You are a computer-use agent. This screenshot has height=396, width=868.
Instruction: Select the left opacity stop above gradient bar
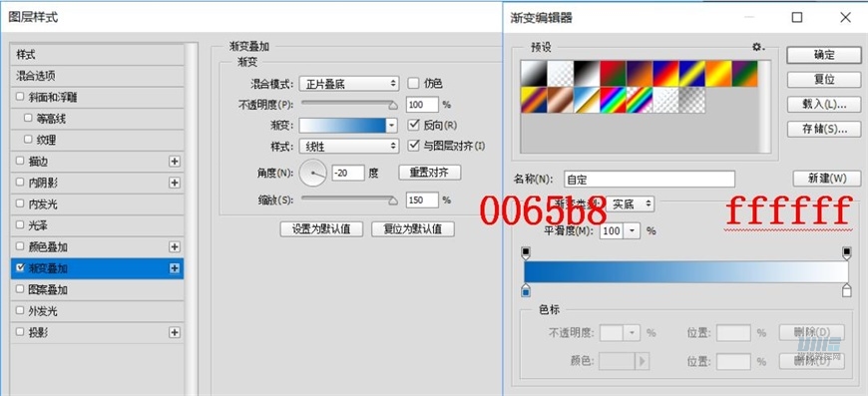coord(526,253)
